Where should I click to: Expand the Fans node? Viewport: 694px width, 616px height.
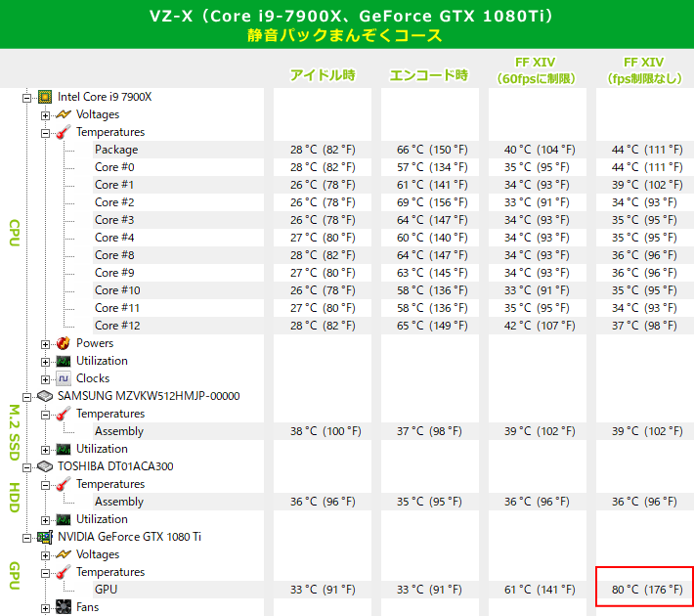(x=45, y=608)
